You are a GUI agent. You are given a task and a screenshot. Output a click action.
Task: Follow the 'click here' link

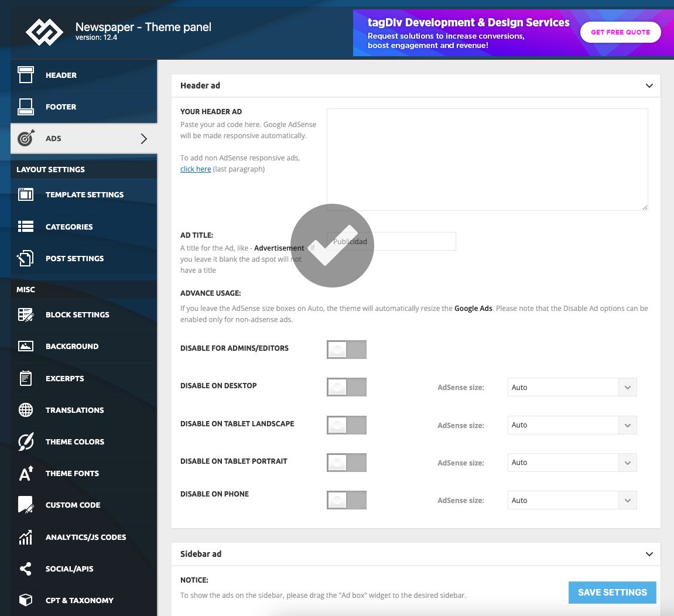196,169
